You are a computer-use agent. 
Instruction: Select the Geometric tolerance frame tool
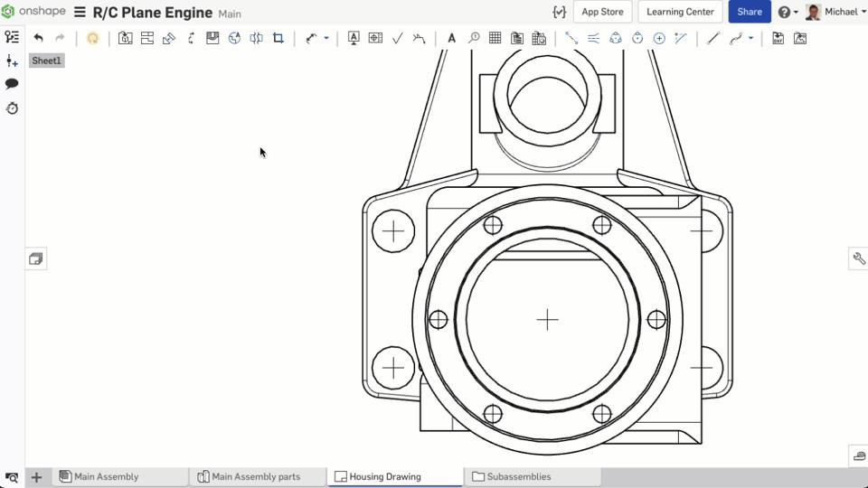click(x=375, y=38)
